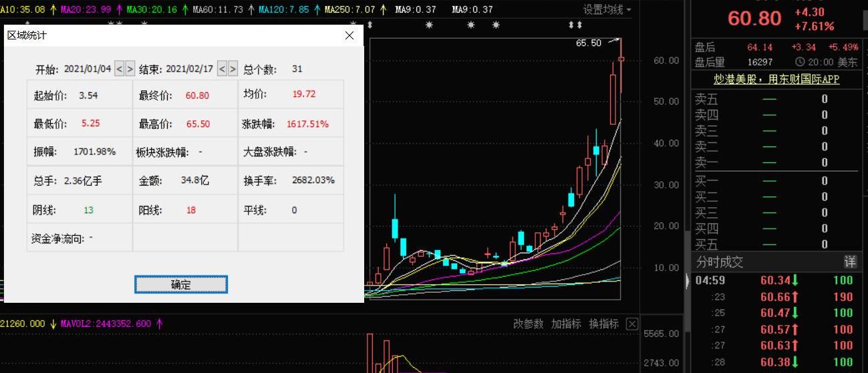Screen dimensions: 868x373
Task: Click the MA250 yellow up arrow
Action: pos(383,10)
